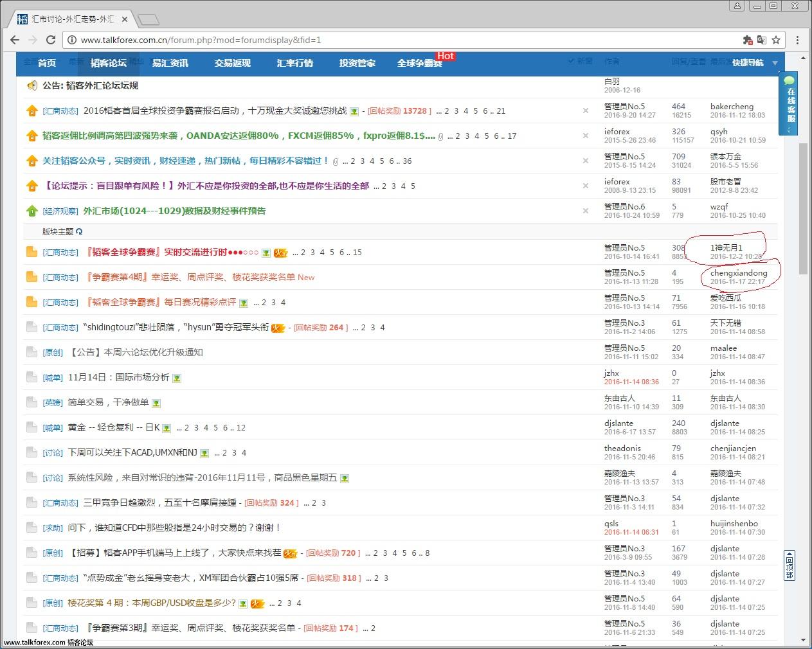Hide the 外汇市场(1024---1029) sticky thread with X

point(585,211)
